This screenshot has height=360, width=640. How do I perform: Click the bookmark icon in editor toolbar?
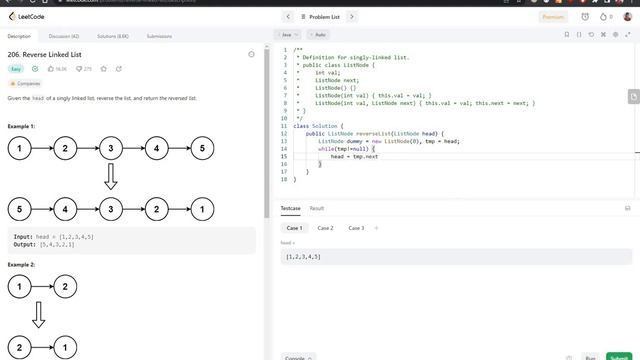pyautogui.click(x=567, y=35)
